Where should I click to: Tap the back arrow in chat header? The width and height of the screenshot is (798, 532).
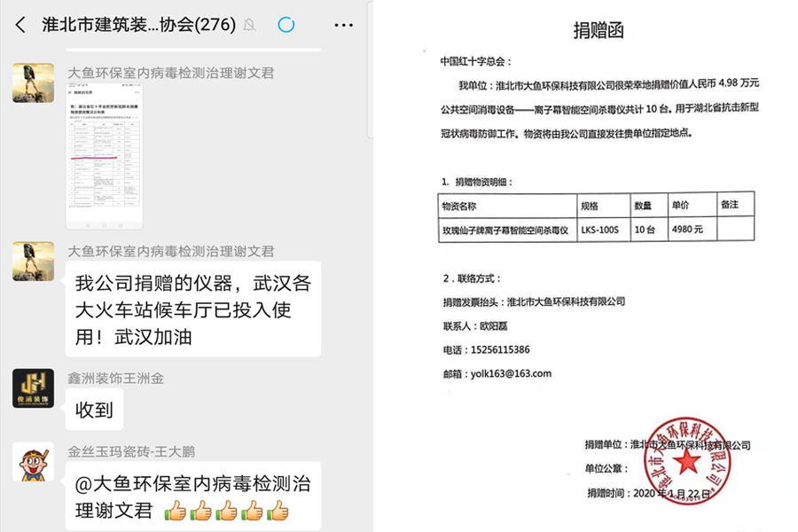[21, 25]
